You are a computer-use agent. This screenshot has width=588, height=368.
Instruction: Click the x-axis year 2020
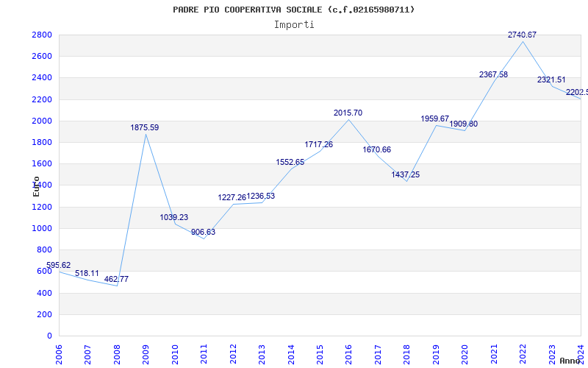point(465,355)
